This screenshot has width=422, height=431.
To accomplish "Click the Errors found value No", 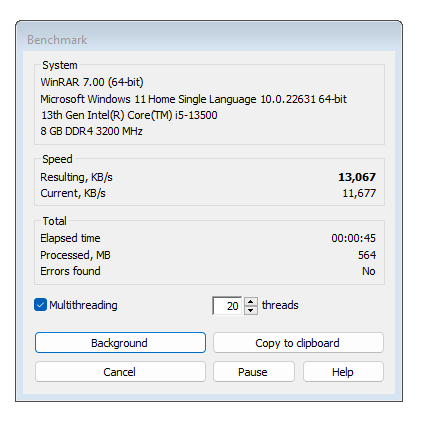I will (x=369, y=271).
